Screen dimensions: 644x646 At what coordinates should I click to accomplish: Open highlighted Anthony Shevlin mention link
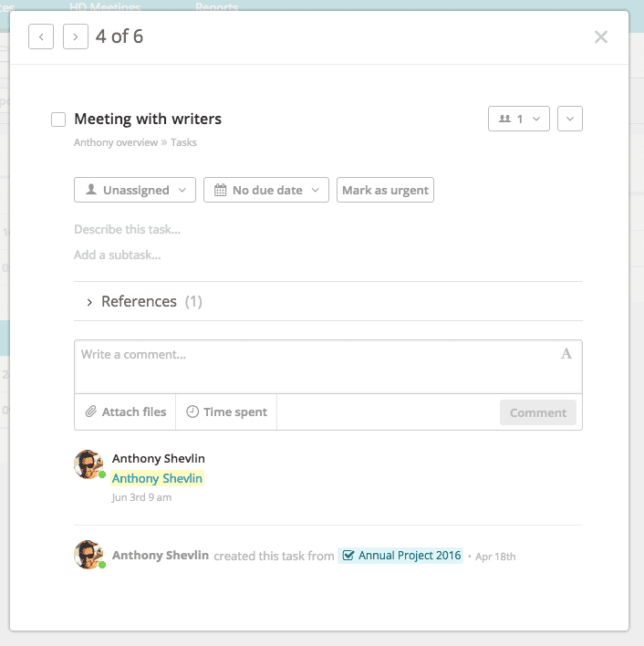coord(157,478)
